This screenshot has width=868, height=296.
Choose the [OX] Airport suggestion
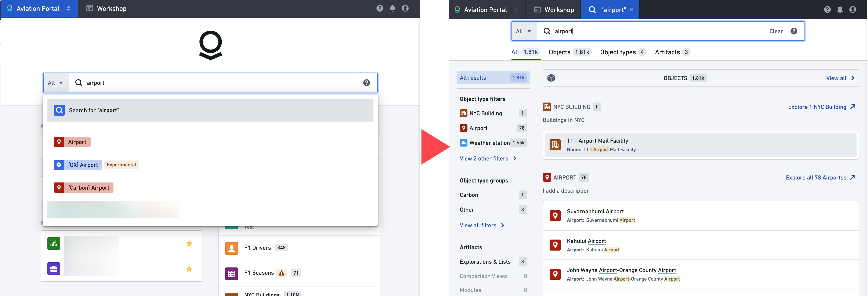coord(78,165)
